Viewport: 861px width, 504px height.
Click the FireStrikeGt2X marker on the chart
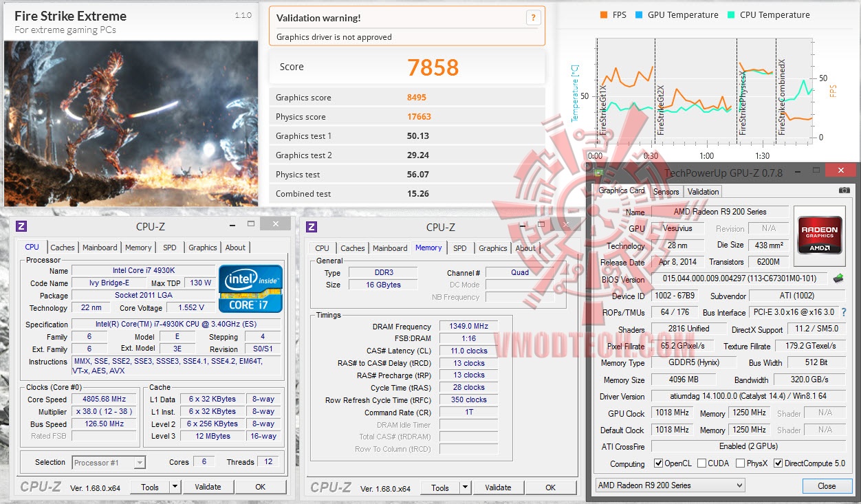click(x=660, y=109)
